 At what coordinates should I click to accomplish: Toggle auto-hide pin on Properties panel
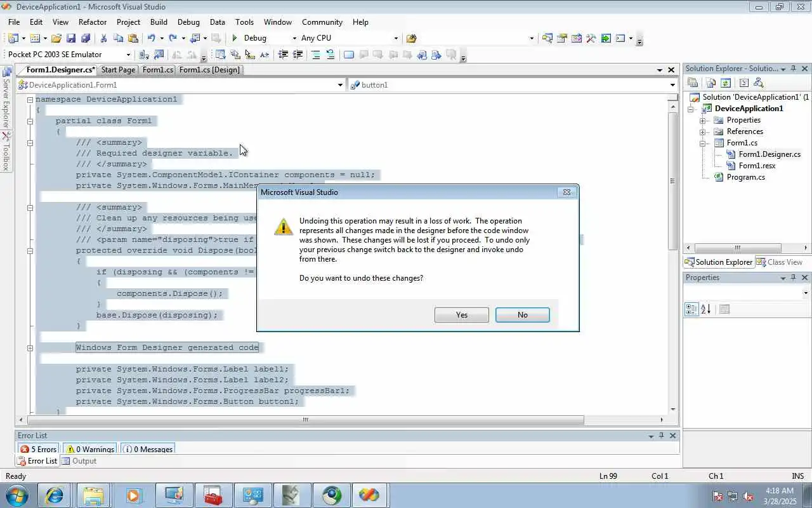(x=793, y=277)
